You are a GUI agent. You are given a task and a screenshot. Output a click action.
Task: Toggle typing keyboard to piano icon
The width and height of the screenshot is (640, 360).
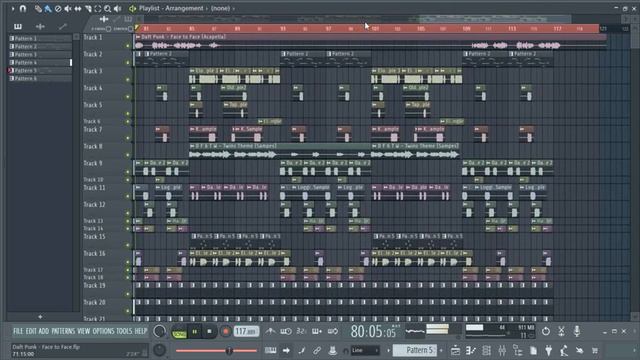270,350
